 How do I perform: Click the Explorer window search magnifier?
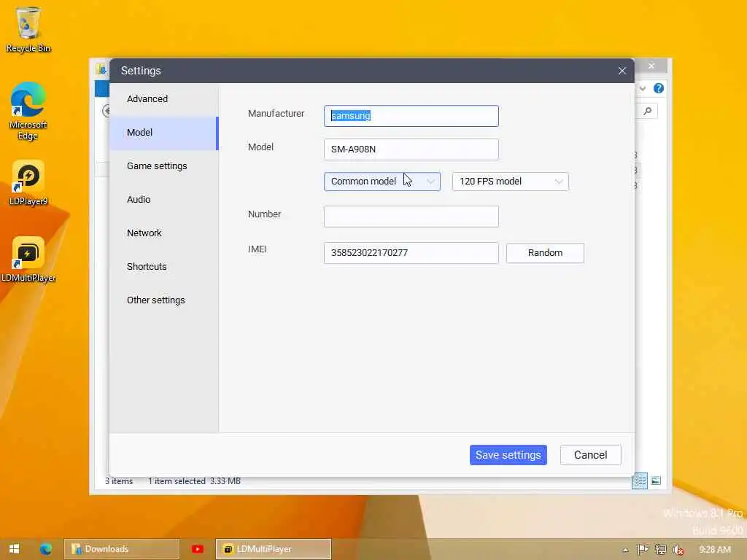point(648,111)
